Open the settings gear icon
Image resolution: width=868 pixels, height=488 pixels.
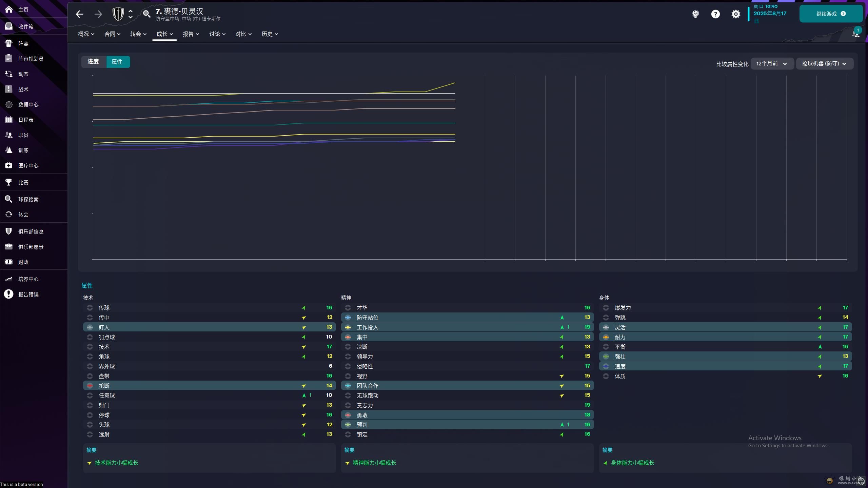(736, 14)
